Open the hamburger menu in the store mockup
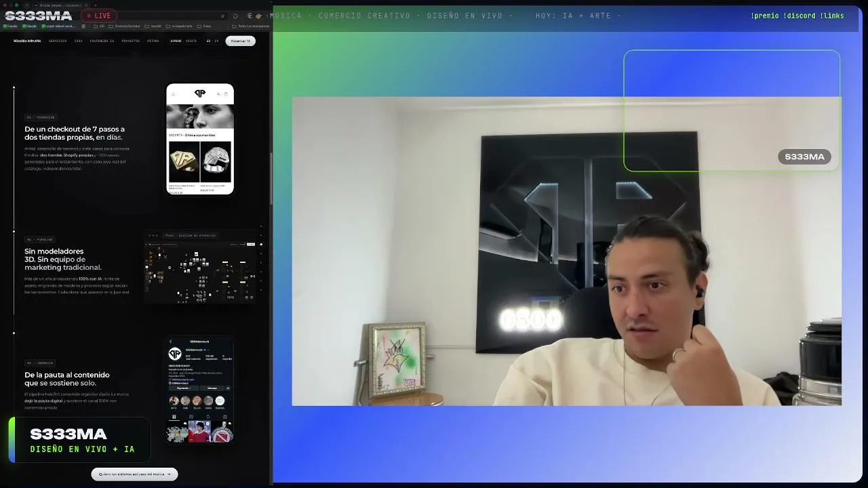Viewport: 868px width, 488px height. pos(173,94)
